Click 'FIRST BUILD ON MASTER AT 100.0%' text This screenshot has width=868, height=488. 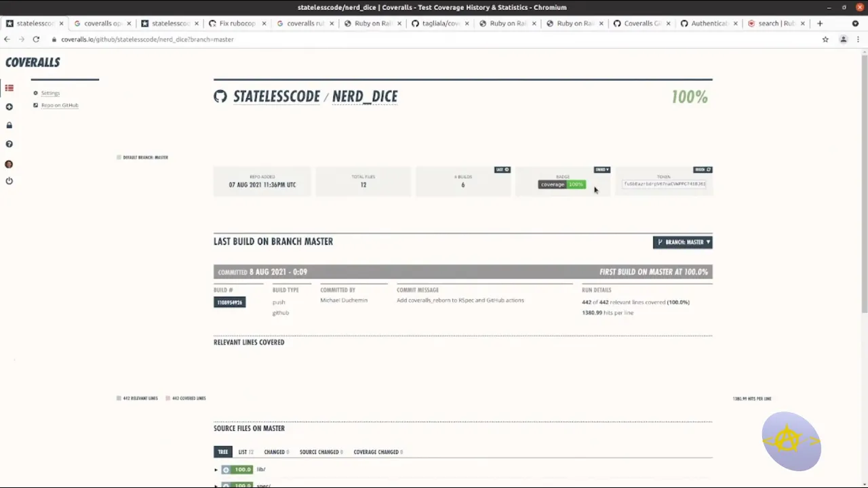[x=654, y=272]
